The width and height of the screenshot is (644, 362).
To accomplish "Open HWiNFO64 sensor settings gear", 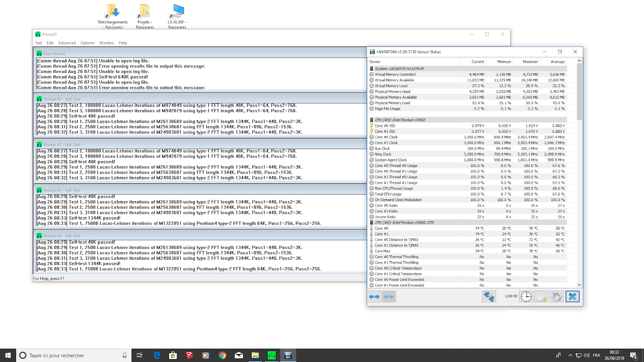I will point(557,297).
